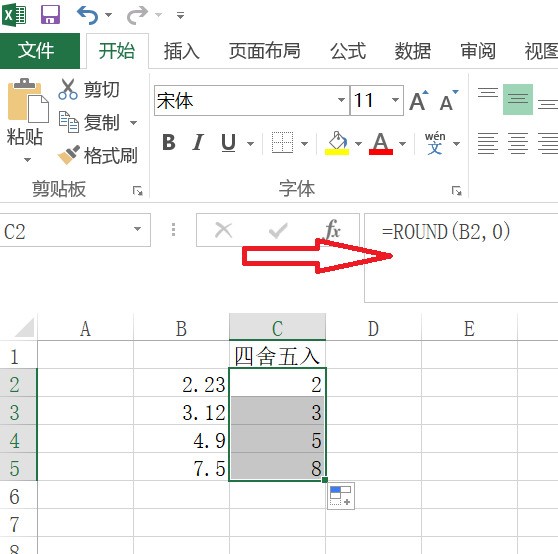Open the Auto Fill Options icon
This screenshot has width=558, height=554.
click(341, 496)
